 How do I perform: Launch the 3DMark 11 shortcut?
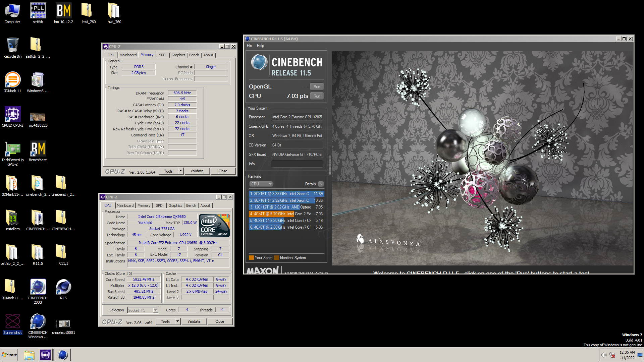tap(12, 82)
